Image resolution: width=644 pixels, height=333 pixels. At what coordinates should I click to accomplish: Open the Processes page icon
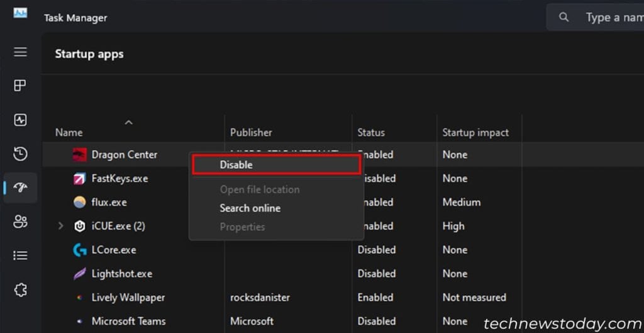tap(21, 86)
